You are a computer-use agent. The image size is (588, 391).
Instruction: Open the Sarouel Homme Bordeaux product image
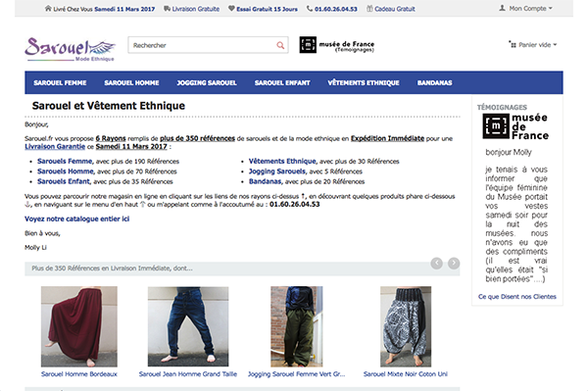pos(79,326)
